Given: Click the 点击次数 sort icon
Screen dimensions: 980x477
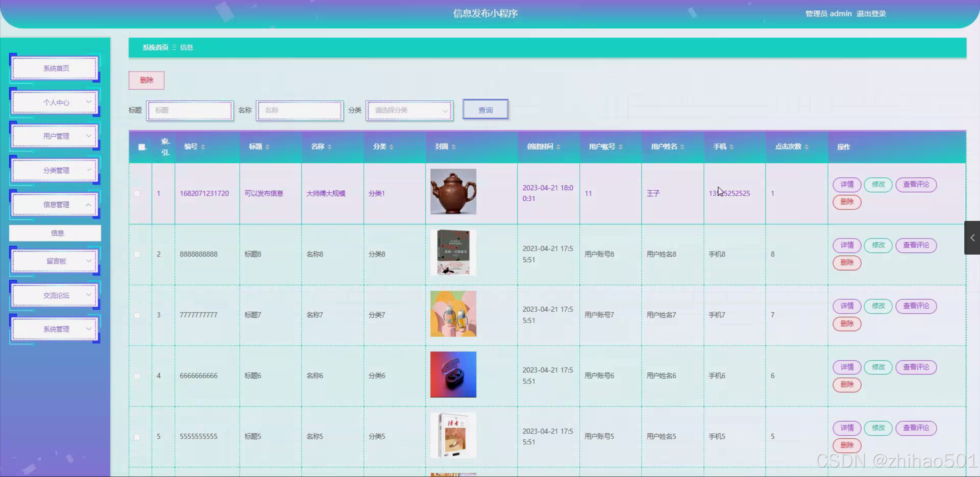Looking at the screenshot, I should pyautogui.click(x=807, y=147).
